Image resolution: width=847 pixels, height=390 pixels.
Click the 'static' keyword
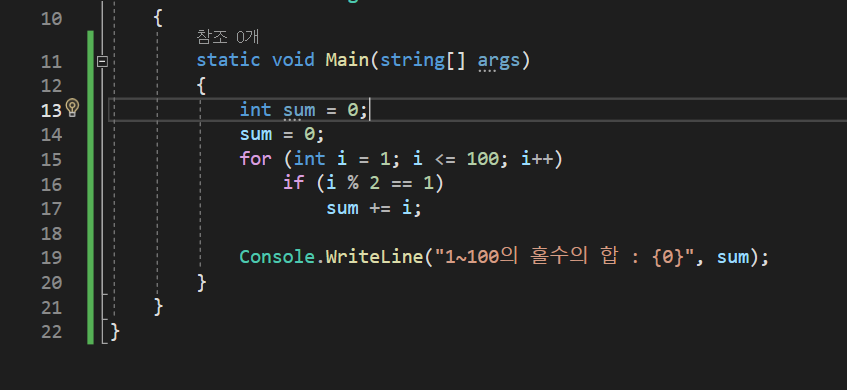click(x=228, y=60)
